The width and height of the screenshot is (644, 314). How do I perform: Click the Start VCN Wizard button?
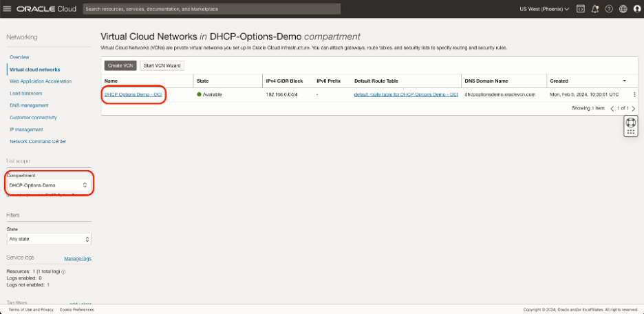(x=161, y=65)
